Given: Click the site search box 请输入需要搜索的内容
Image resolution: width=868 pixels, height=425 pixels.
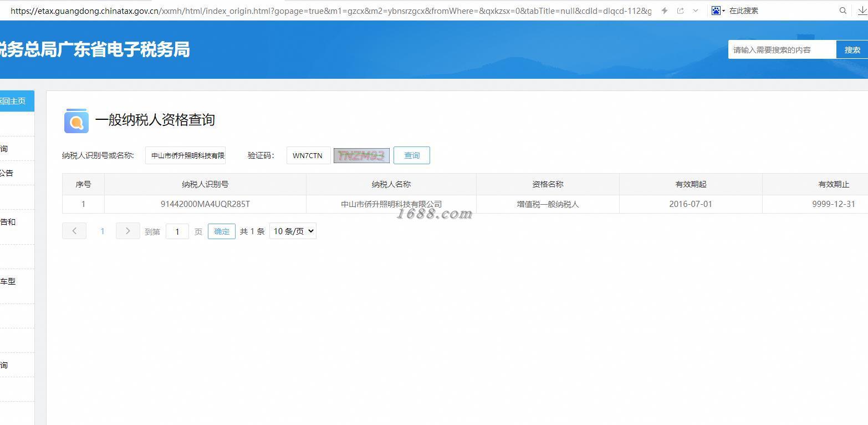Looking at the screenshot, I should point(782,49).
